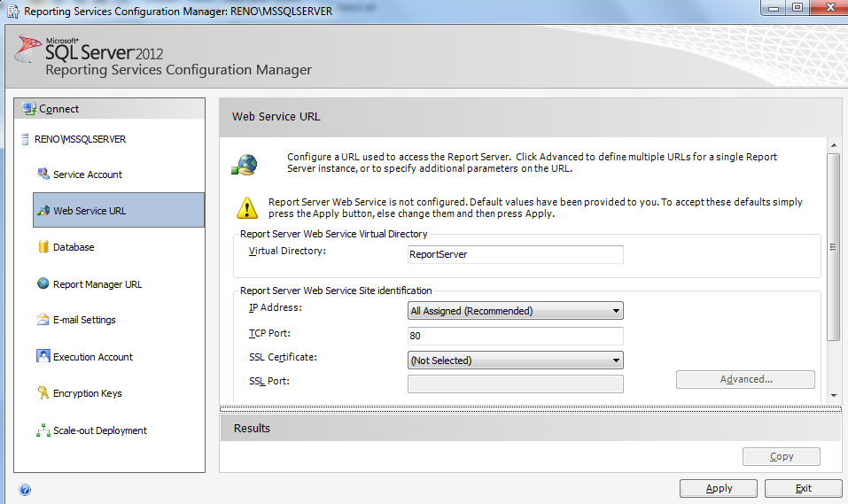
Task: Open the SSL Certificate dropdown
Action: pos(516,361)
